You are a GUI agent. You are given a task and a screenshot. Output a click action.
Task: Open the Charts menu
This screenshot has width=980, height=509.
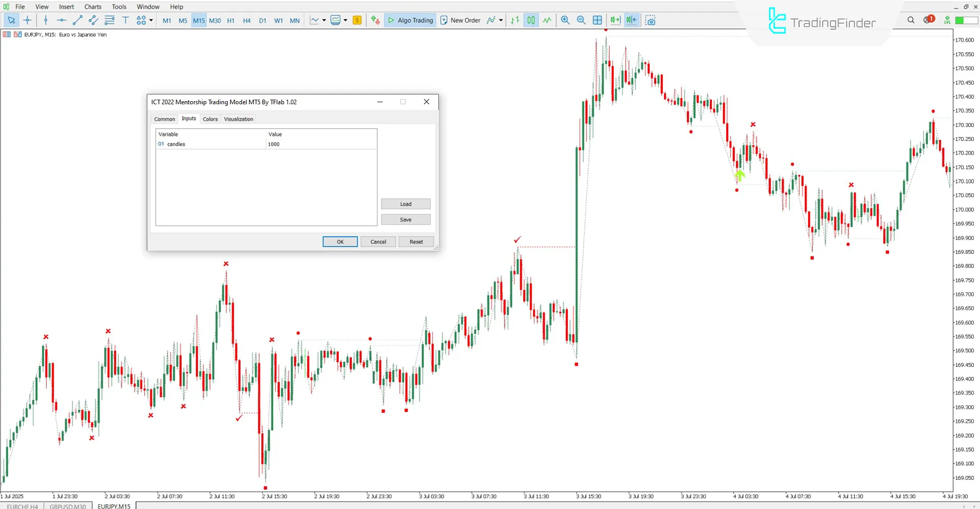pos(92,7)
